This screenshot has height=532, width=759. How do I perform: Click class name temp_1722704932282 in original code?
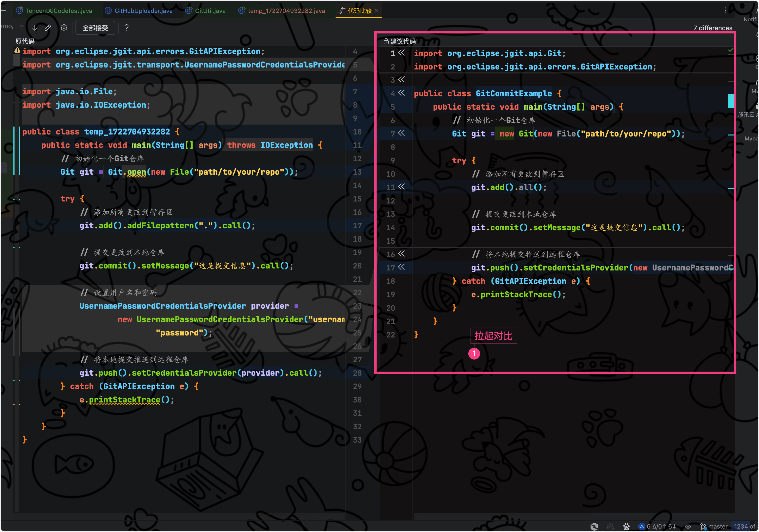(127, 132)
